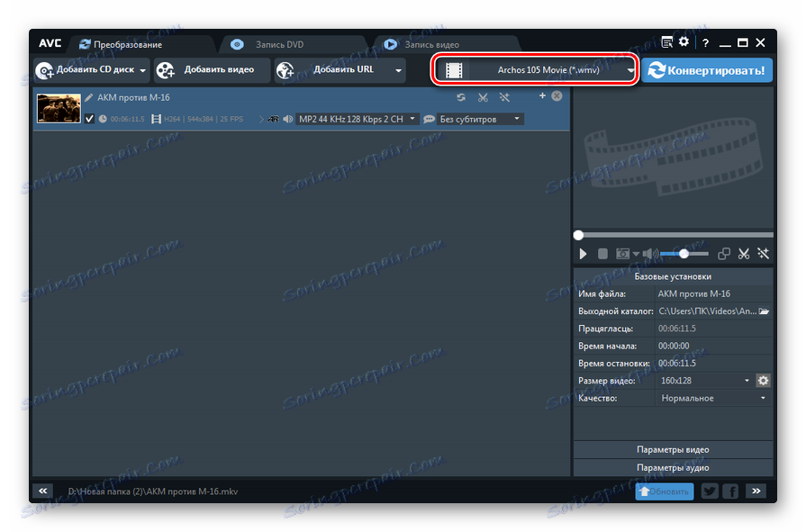Click the magic wand effects icon in the file row
The height and width of the screenshot is (532, 806).
click(504, 97)
